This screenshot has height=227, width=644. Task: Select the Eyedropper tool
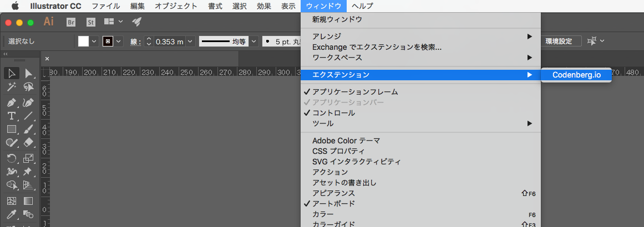11,214
